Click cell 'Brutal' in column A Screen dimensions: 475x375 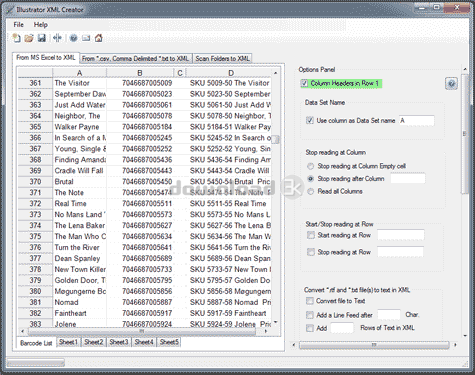pos(79,182)
